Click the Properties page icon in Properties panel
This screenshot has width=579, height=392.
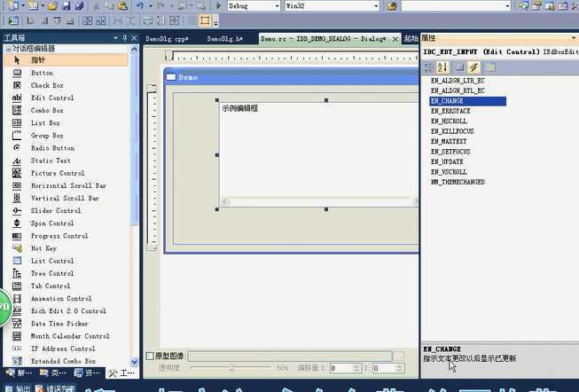[x=459, y=67]
